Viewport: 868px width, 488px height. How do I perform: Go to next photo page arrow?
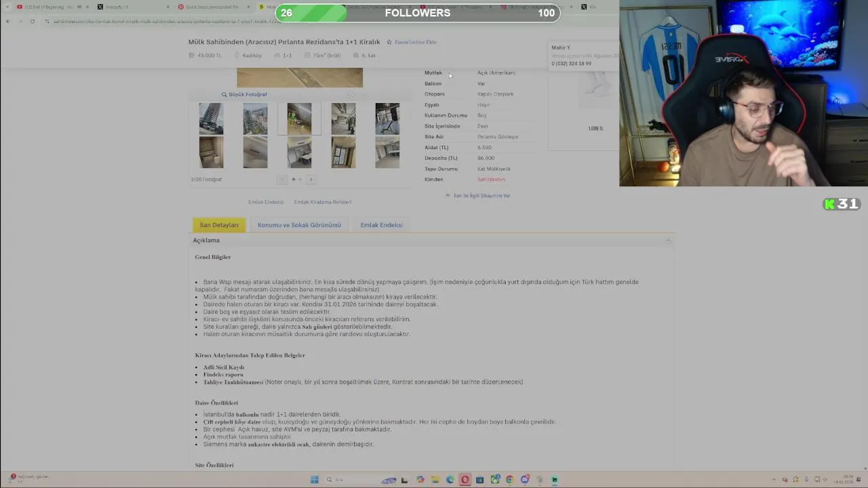pos(311,180)
